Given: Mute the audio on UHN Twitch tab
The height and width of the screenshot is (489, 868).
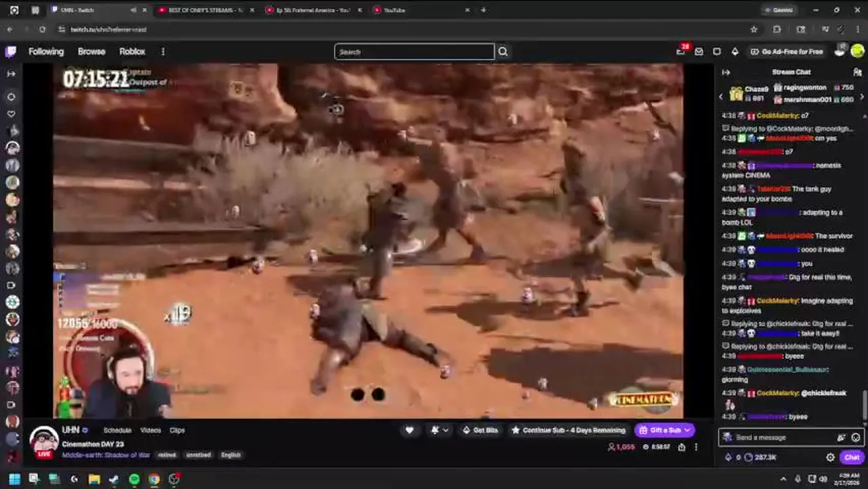Looking at the screenshot, I should [x=133, y=10].
